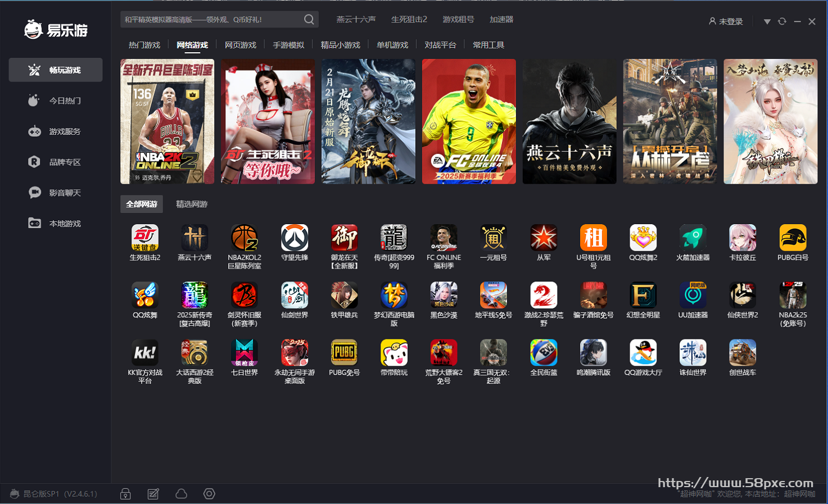Viewport: 828px width, 504px height.
Task: Launch PUBG免号 icon
Action: click(x=344, y=352)
